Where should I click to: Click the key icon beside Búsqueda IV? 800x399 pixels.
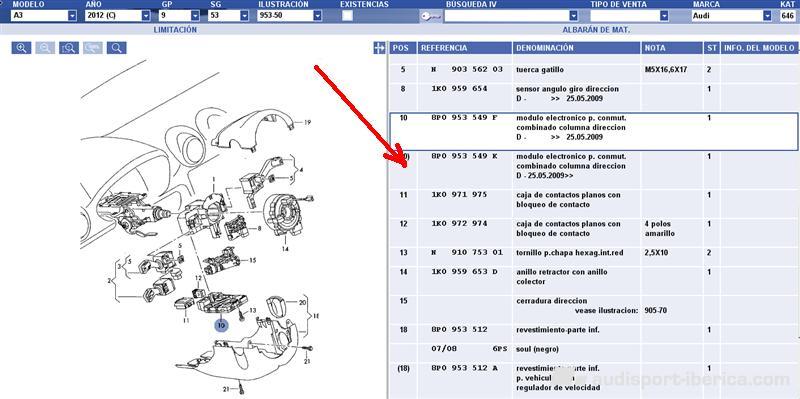[x=431, y=16]
